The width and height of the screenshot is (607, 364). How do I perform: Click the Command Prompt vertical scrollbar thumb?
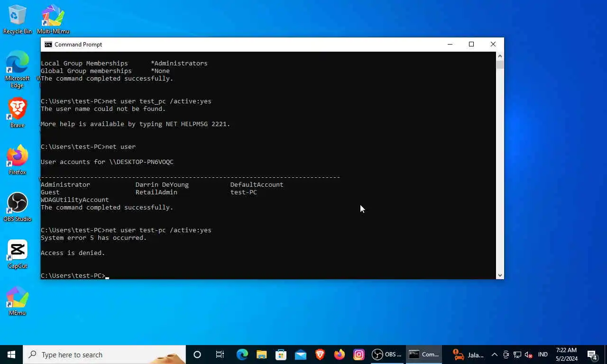[500, 65]
